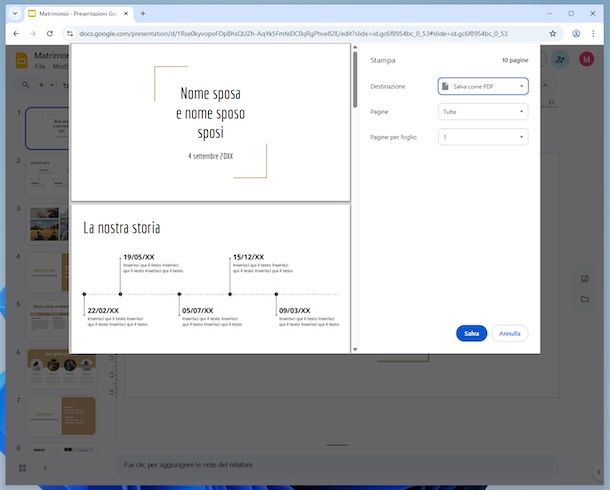
Task: Open the File menu in Slides
Action: tap(40, 66)
